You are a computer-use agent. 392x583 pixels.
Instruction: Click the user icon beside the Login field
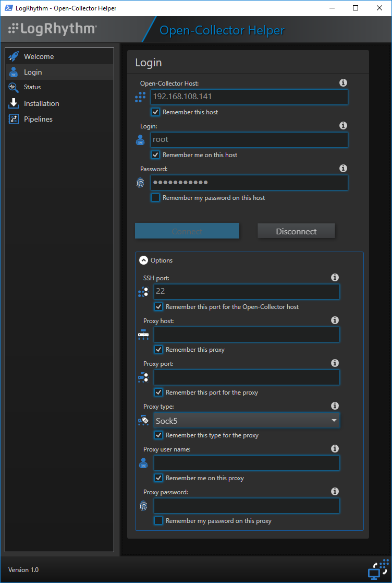click(x=140, y=140)
